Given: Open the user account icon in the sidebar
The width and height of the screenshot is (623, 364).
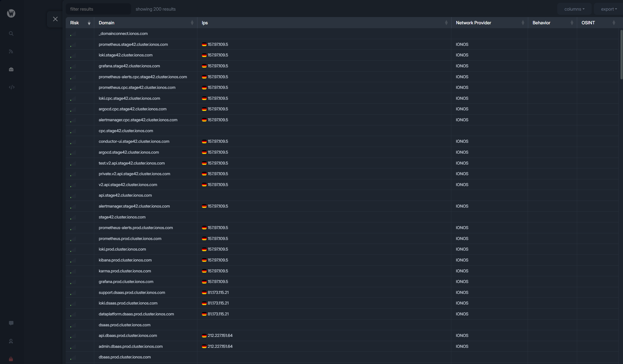Looking at the screenshot, I should point(11,341).
